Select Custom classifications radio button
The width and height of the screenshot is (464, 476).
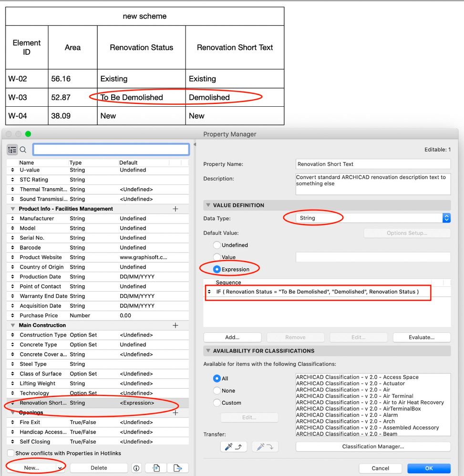(217, 403)
